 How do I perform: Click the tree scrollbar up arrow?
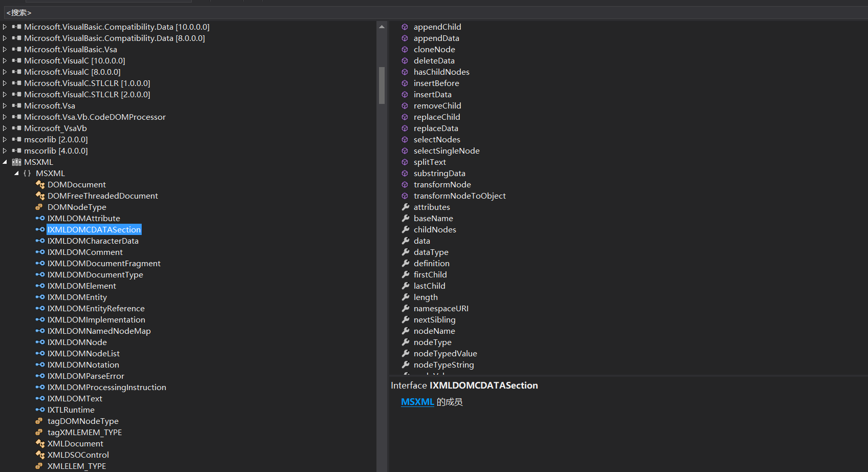[x=382, y=27]
